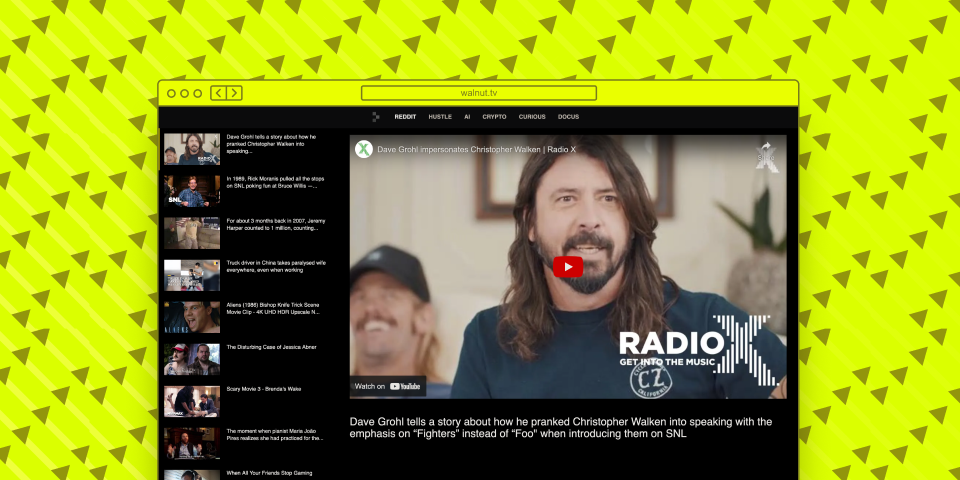
Task: Click the browser back arrow button
Action: (219, 93)
